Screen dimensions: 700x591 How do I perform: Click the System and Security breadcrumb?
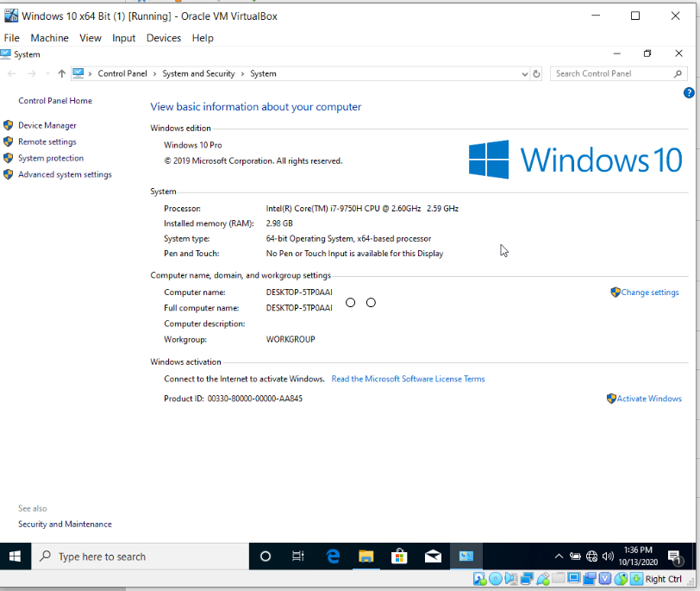(x=198, y=73)
